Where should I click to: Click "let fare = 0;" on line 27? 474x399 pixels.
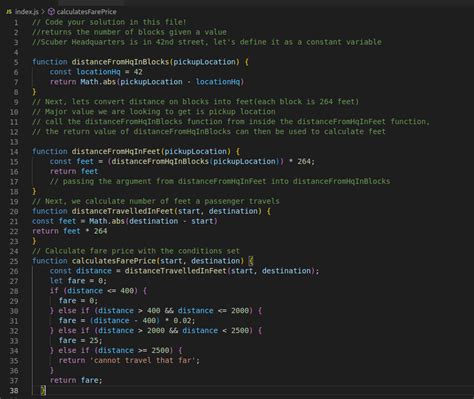78,281
